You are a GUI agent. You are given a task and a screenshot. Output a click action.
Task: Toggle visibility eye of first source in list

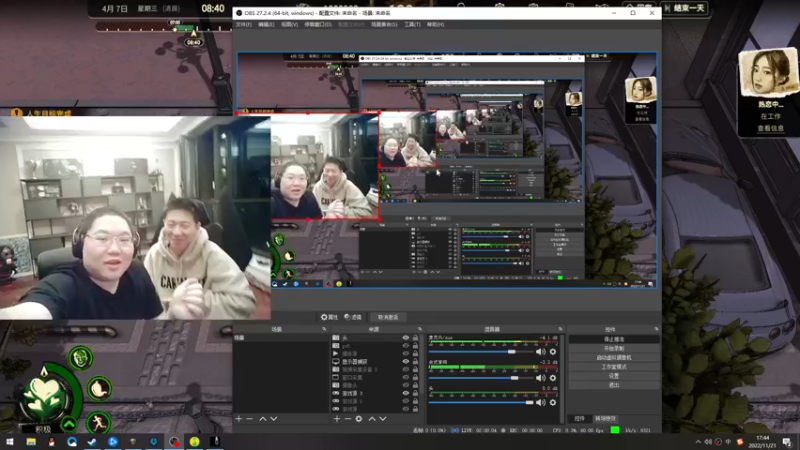tap(406, 338)
